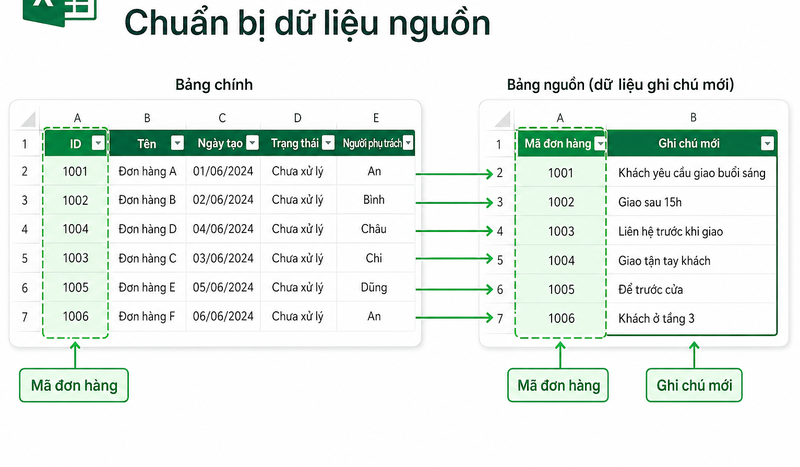
Task: Click the ID header cell
Action: [x=76, y=143]
